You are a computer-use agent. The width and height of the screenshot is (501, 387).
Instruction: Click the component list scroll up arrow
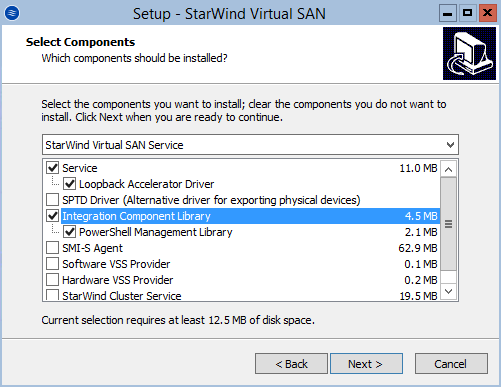[x=449, y=169]
